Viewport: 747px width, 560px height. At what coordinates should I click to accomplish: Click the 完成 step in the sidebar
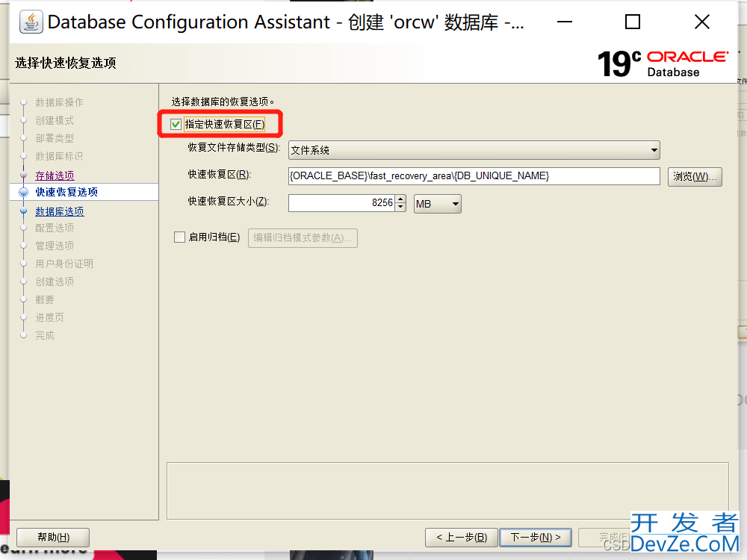[45, 336]
